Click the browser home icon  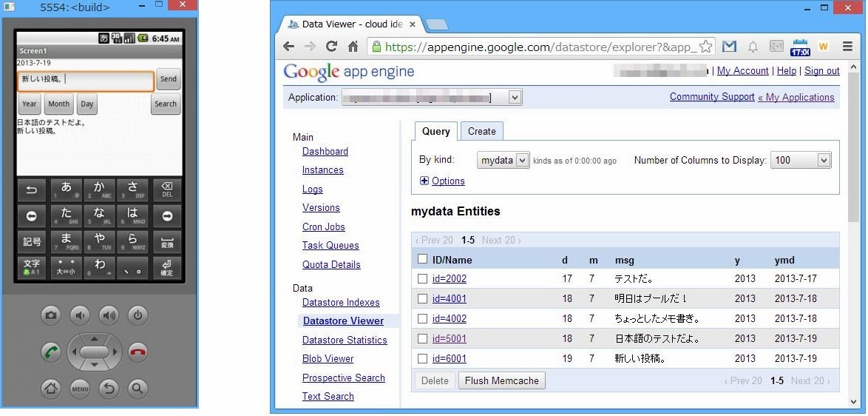(x=353, y=47)
